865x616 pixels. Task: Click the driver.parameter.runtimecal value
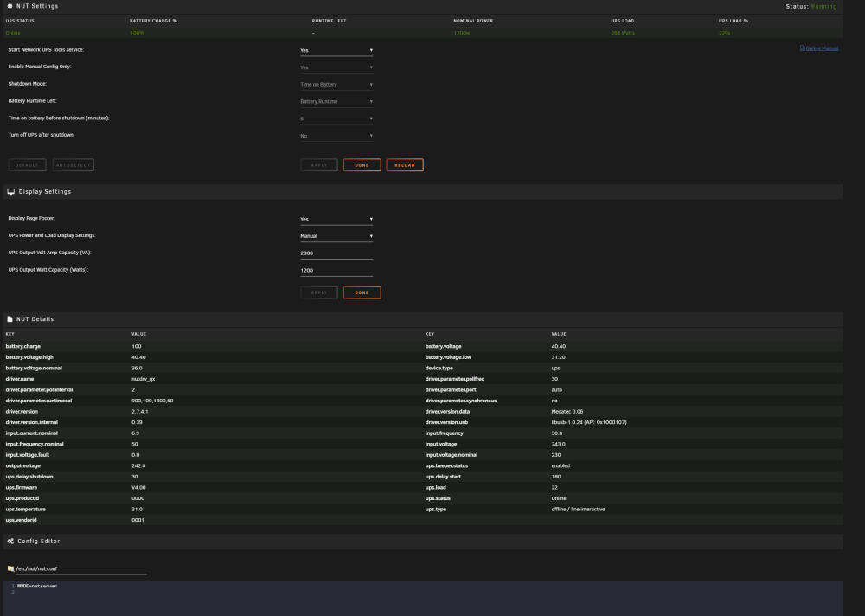pos(152,401)
